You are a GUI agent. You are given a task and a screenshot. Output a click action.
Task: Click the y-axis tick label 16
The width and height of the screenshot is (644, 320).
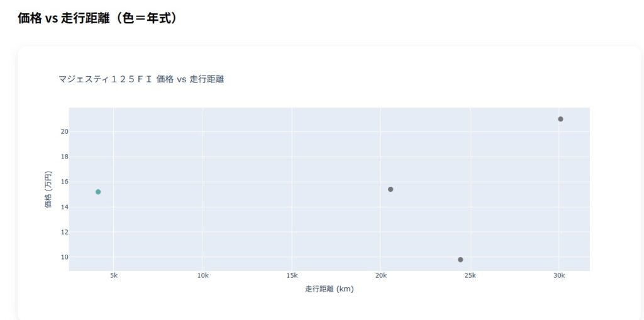pyautogui.click(x=65, y=182)
